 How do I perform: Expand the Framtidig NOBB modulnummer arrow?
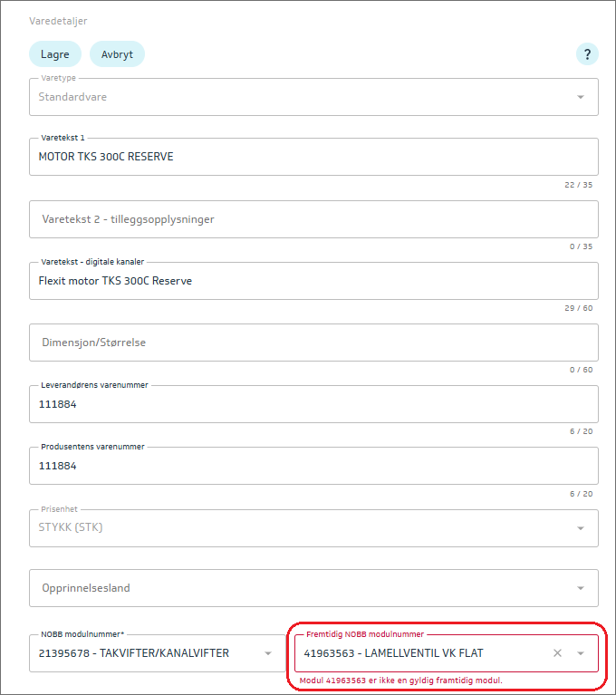[x=581, y=653]
